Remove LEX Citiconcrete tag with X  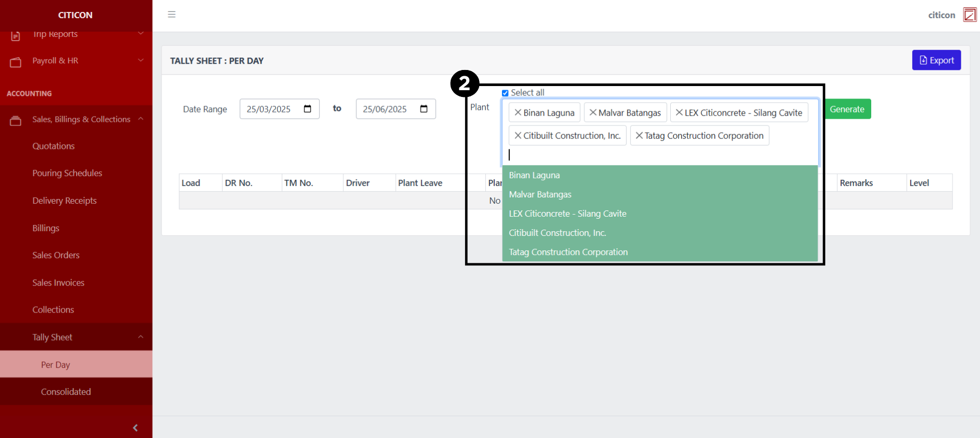tap(679, 112)
